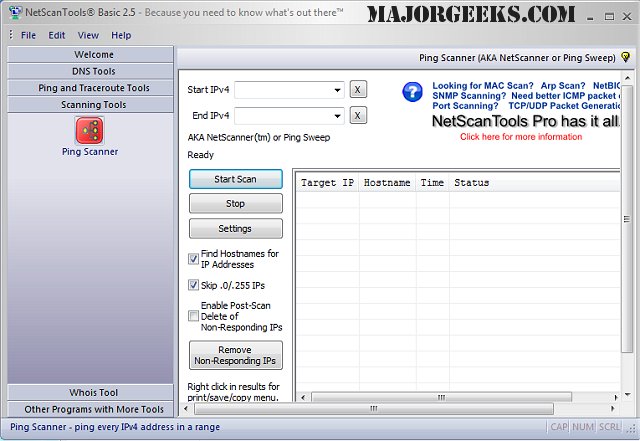This screenshot has height=441, width=640.
Task: Click scroll-down arrow of vertical scrollbar
Action: (627, 395)
